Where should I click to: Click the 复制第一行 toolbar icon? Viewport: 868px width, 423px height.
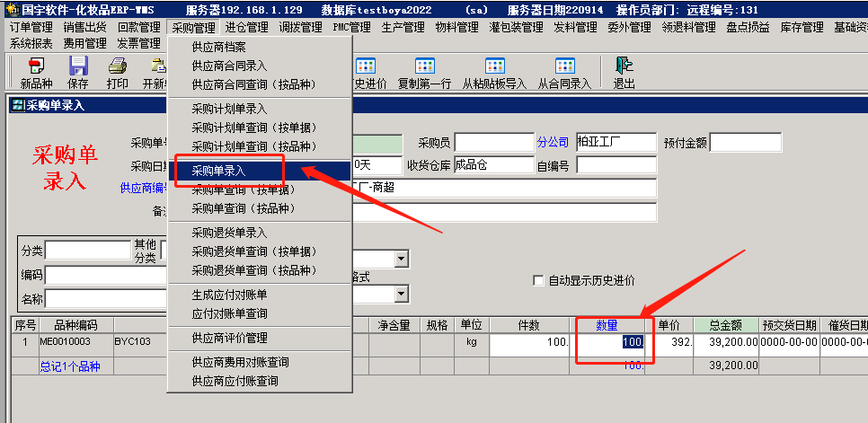point(424,66)
